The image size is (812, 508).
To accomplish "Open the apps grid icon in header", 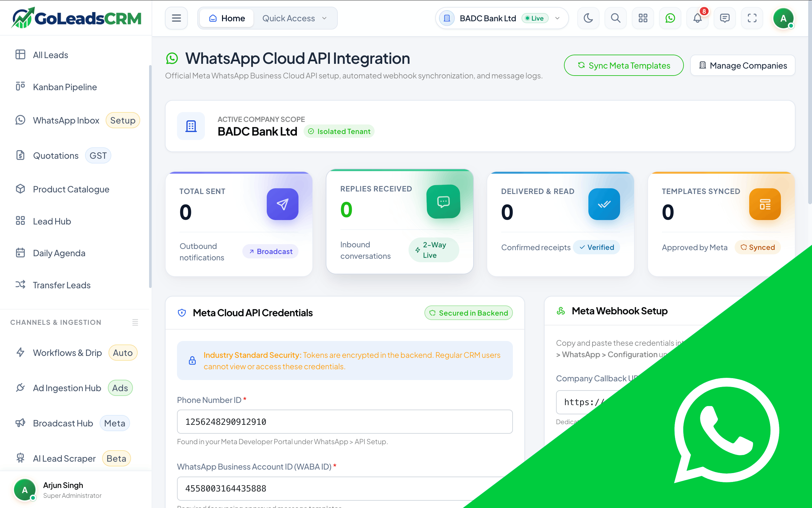I will click(643, 18).
